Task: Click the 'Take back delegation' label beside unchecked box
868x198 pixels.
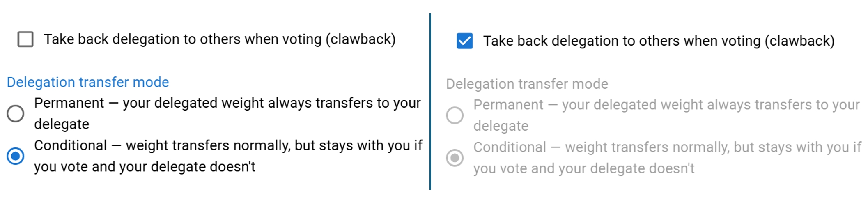Action: pyautogui.click(x=185, y=39)
